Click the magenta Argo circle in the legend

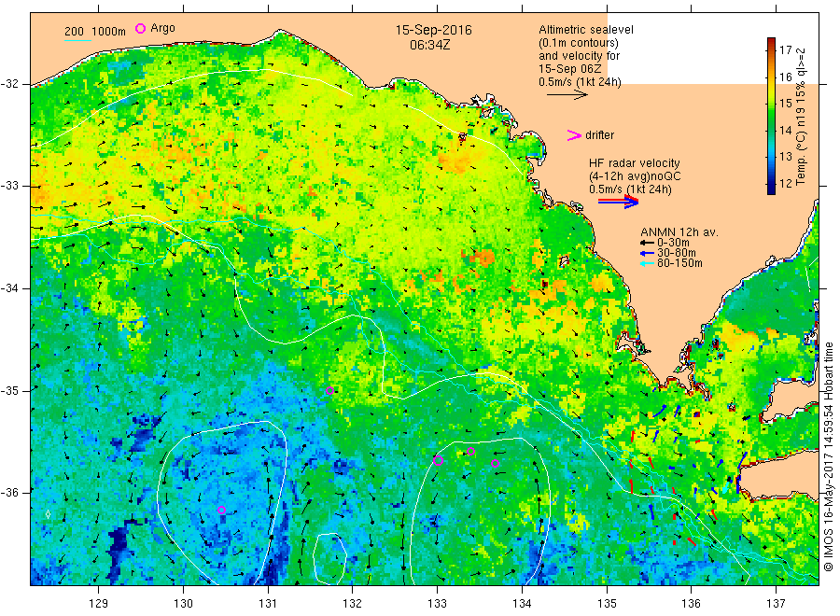click(x=140, y=28)
